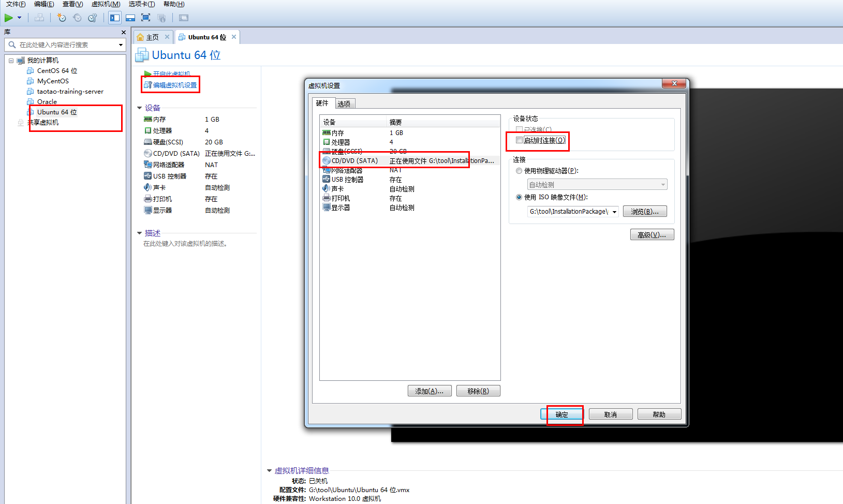Click 打印机 icon in summary devices

(148, 199)
